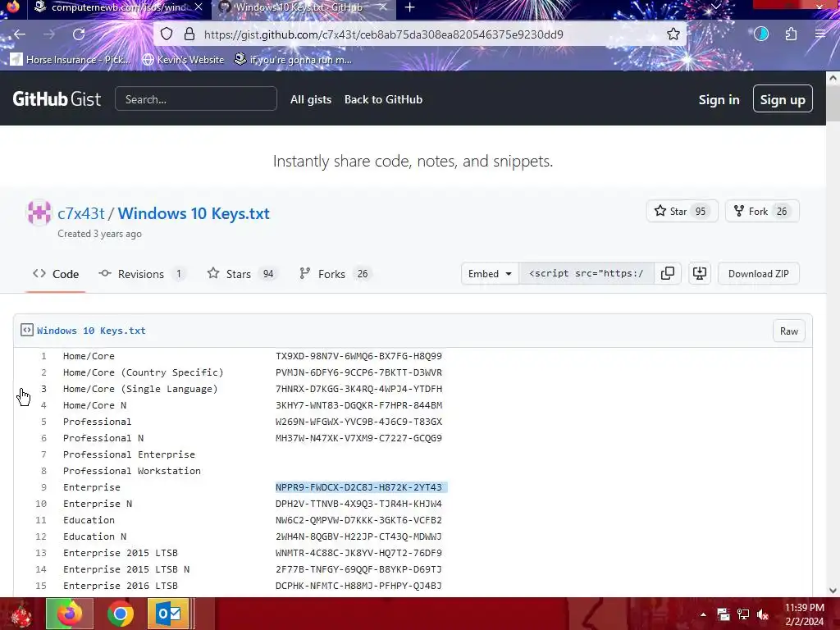Click the Home/Core key TX9XD-98N7V-6WMQ6-BX7FG-H8Q99
The width and height of the screenshot is (840, 630).
pos(358,356)
